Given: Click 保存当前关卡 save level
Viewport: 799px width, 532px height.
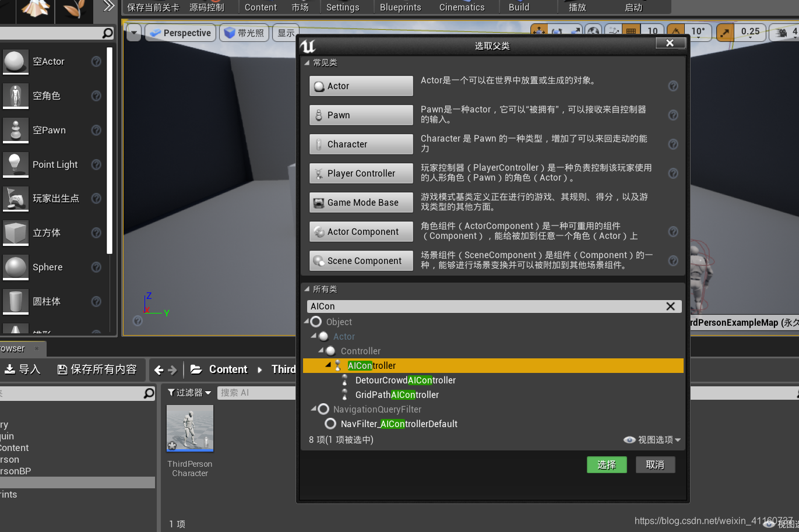Looking at the screenshot, I should coord(153,7).
